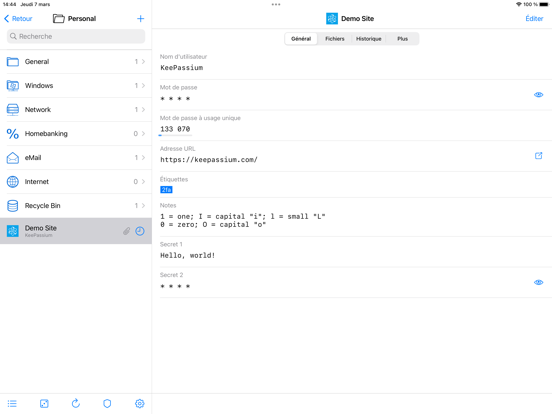Open the Network group icon
Screen dimensions: 552x414
tap(13, 109)
